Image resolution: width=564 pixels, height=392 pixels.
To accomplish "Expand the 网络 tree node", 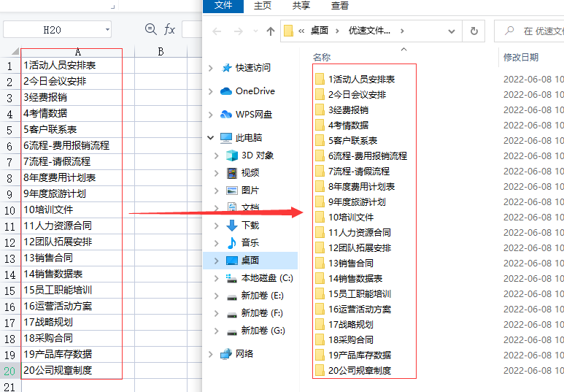I will coord(211,355).
